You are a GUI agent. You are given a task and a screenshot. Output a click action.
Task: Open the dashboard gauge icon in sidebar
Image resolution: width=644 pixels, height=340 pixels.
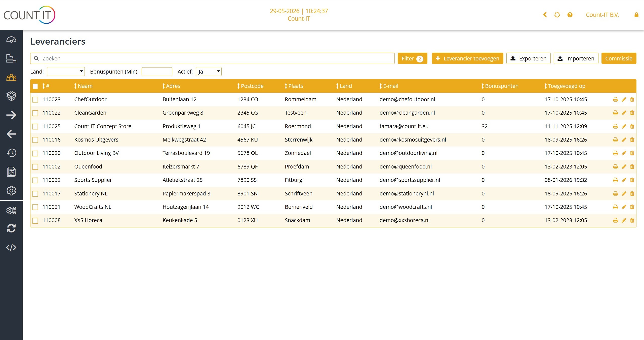(11, 40)
